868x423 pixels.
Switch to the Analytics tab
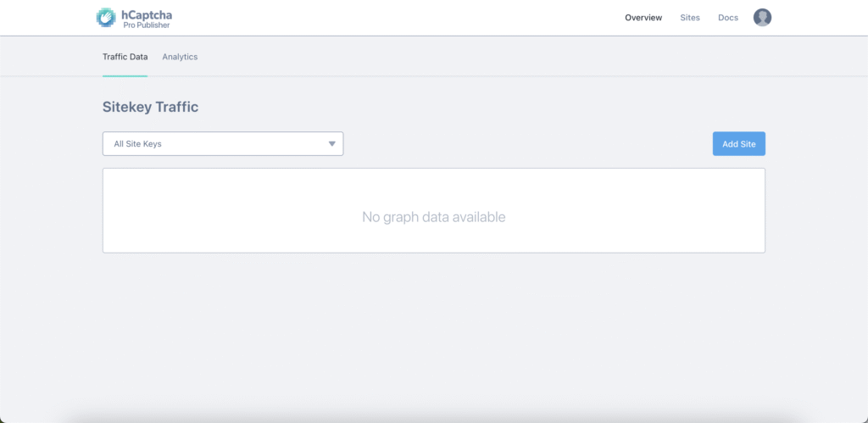tap(180, 57)
